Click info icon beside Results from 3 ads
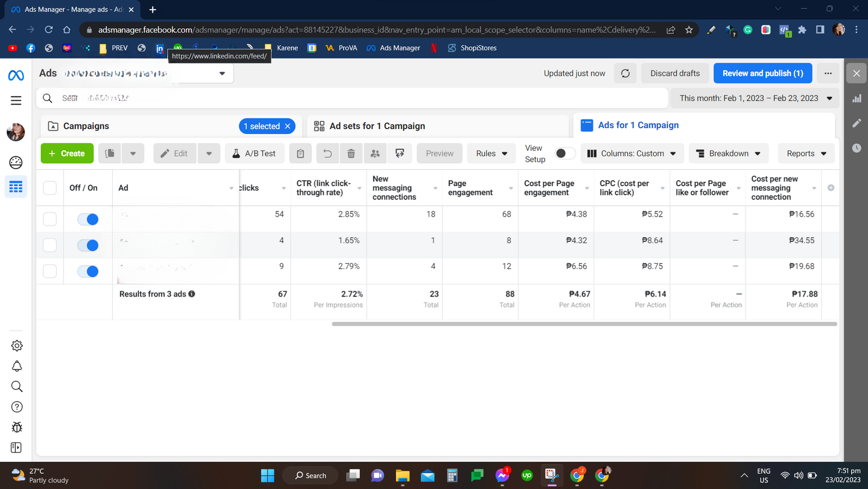This screenshot has width=868, height=489. [192, 294]
